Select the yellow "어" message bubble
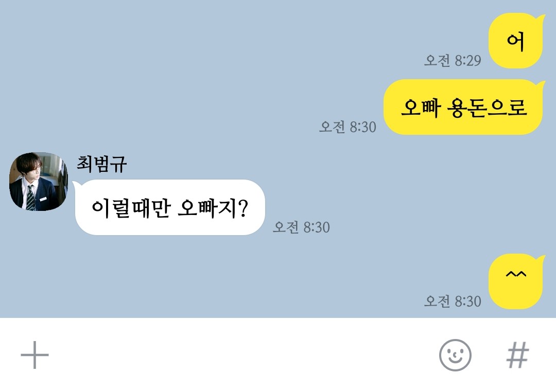 [516, 41]
